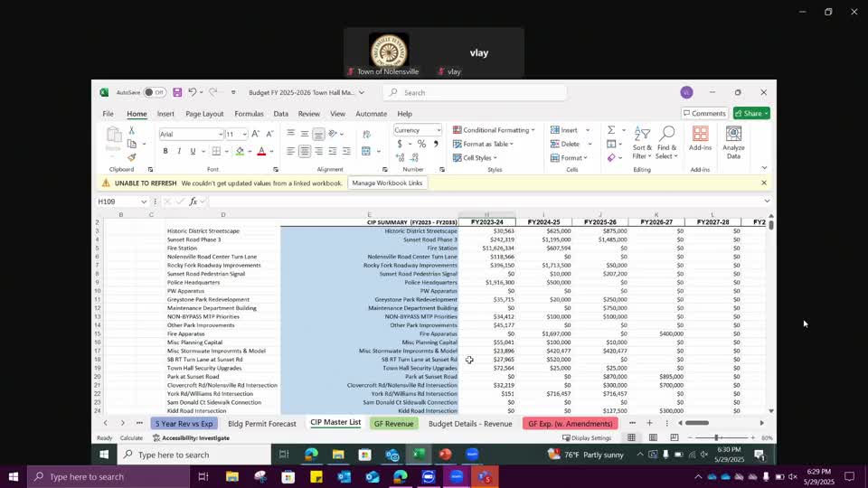868x488 pixels.
Task: Toggle italic formatting
Action: tap(179, 151)
